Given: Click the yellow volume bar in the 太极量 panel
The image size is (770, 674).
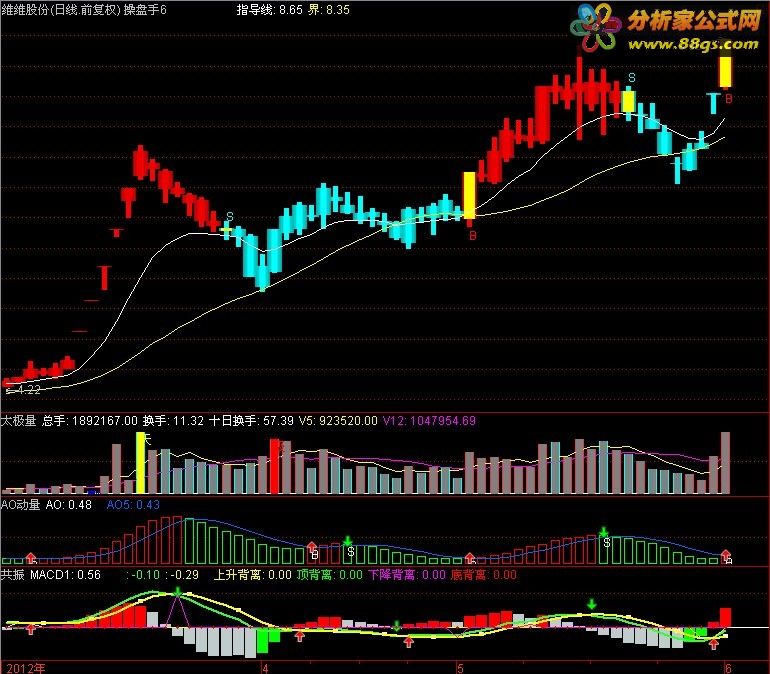Looking at the screenshot, I should click(x=140, y=463).
